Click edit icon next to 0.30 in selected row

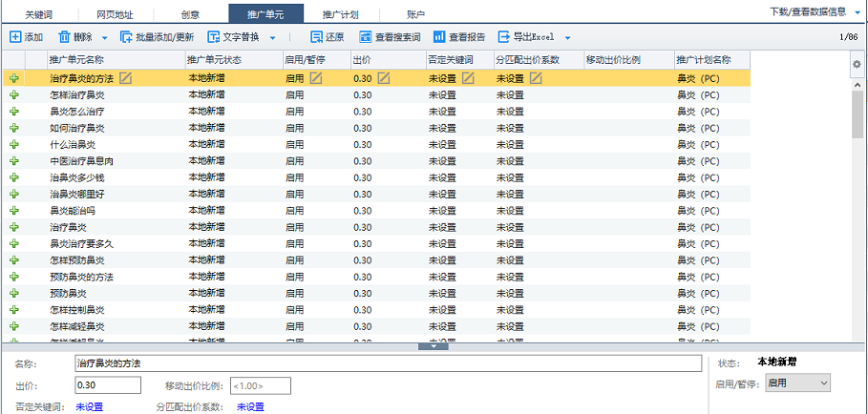click(x=384, y=78)
